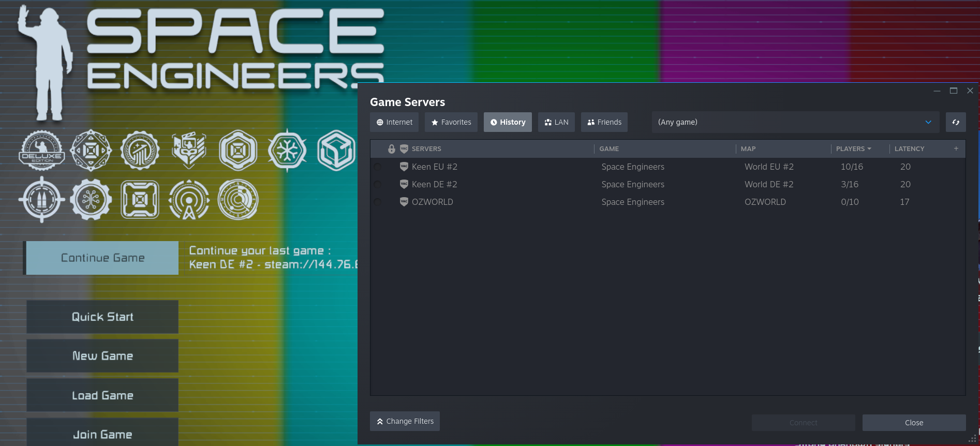Switch to the Internet tab
The width and height of the screenshot is (980, 446).
click(x=394, y=123)
